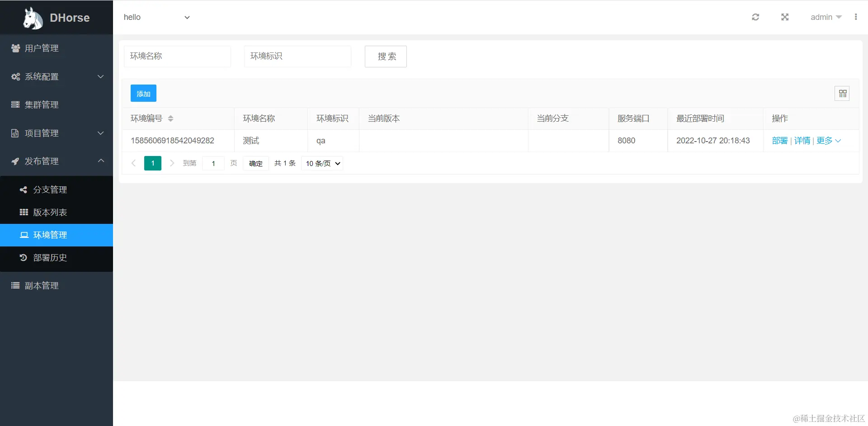
Task: Click the 环境名称 search input field
Action: pyautogui.click(x=177, y=56)
